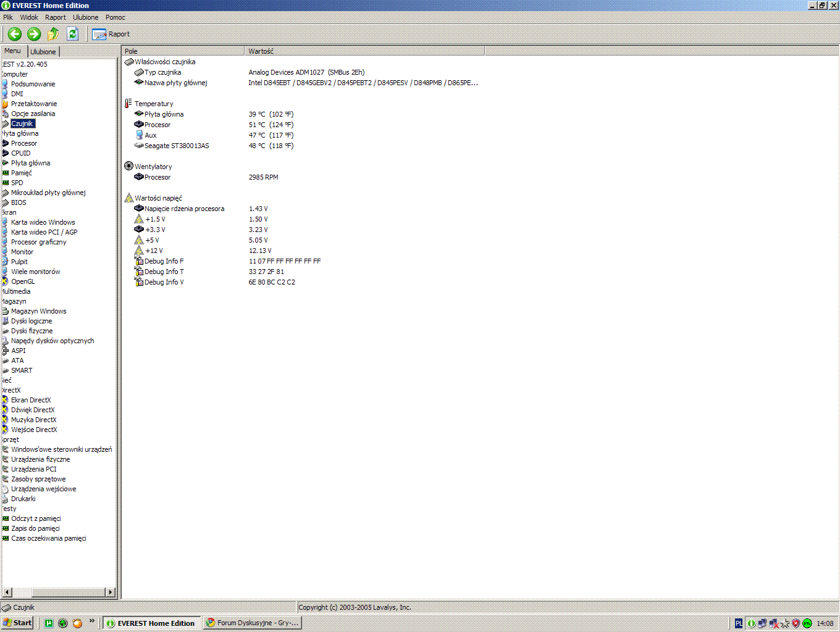Switch to the Ulubione sidebar tab
Screen dimensions: 840x632
tap(43, 52)
